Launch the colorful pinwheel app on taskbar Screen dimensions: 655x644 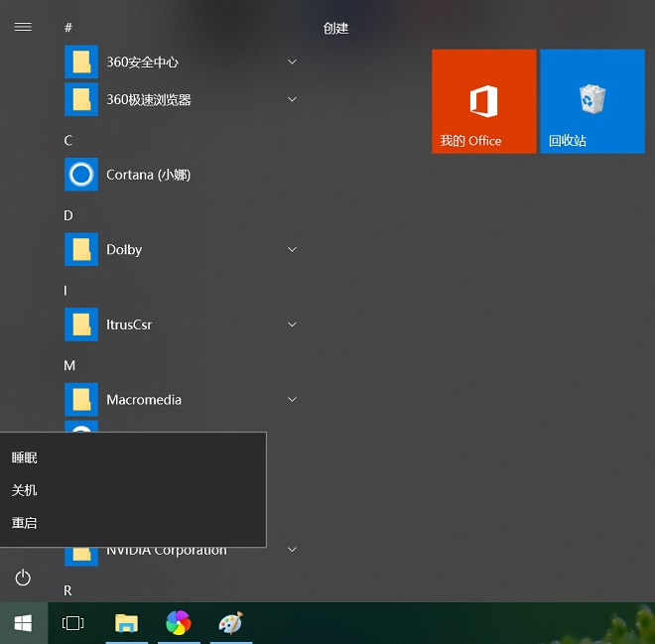pyautogui.click(x=179, y=623)
